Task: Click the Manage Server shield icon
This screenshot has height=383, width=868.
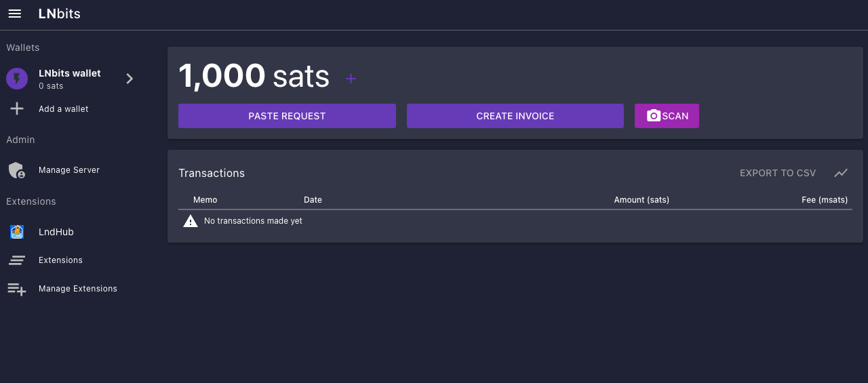Action: click(17, 170)
